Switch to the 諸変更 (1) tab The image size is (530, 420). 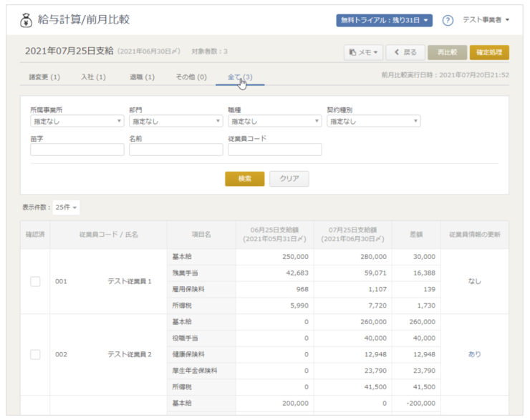click(x=44, y=77)
